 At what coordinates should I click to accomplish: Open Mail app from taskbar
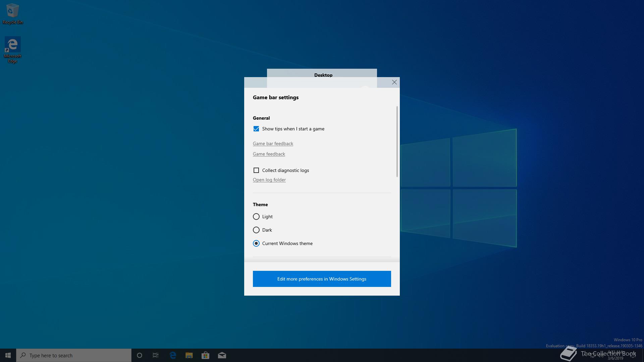click(x=222, y=355)
